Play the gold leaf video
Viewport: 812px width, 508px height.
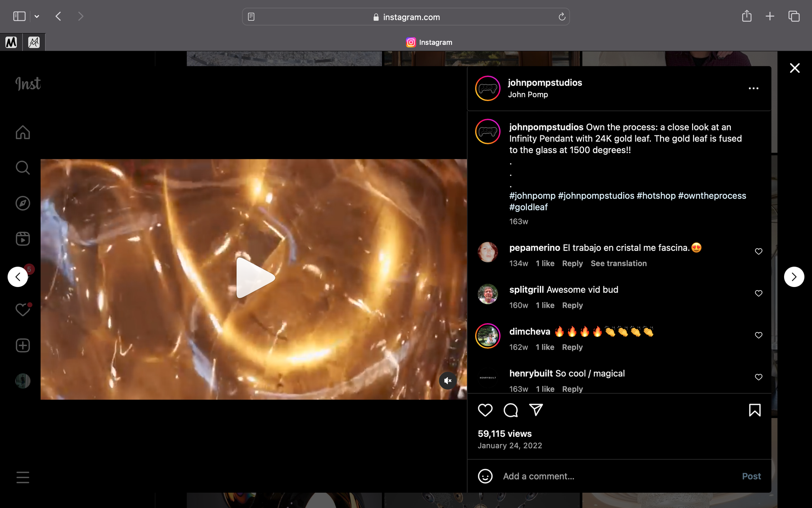coord(255,278)
